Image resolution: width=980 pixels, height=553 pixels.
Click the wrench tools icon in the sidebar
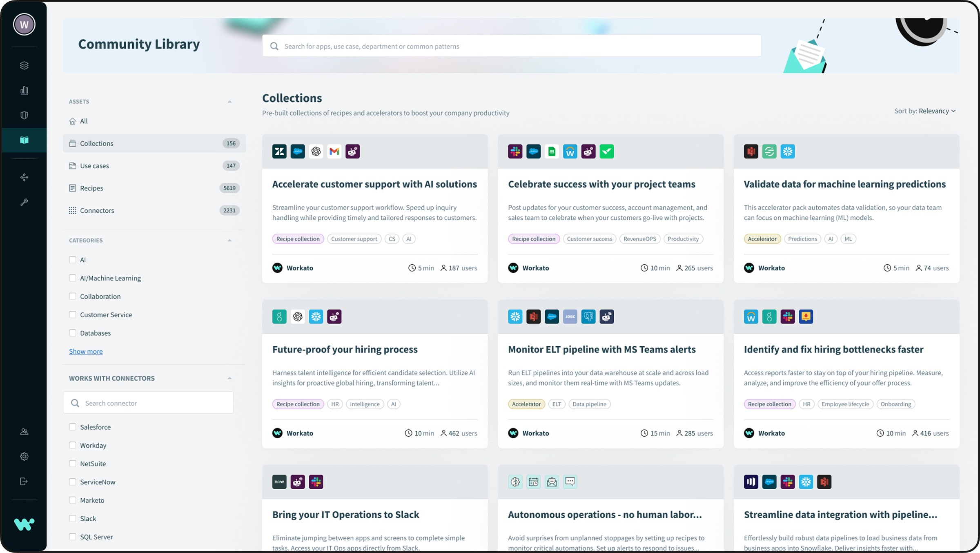click(24, 202)
